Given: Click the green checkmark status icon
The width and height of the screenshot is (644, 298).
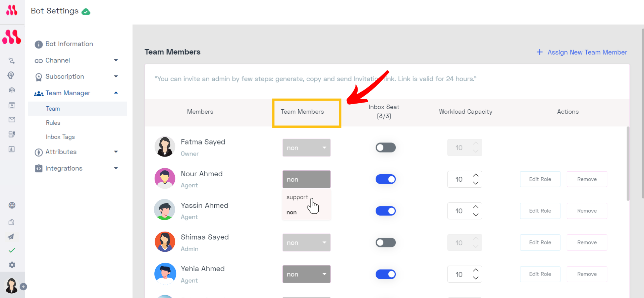Looking at the screenshot, I should 12,250.
